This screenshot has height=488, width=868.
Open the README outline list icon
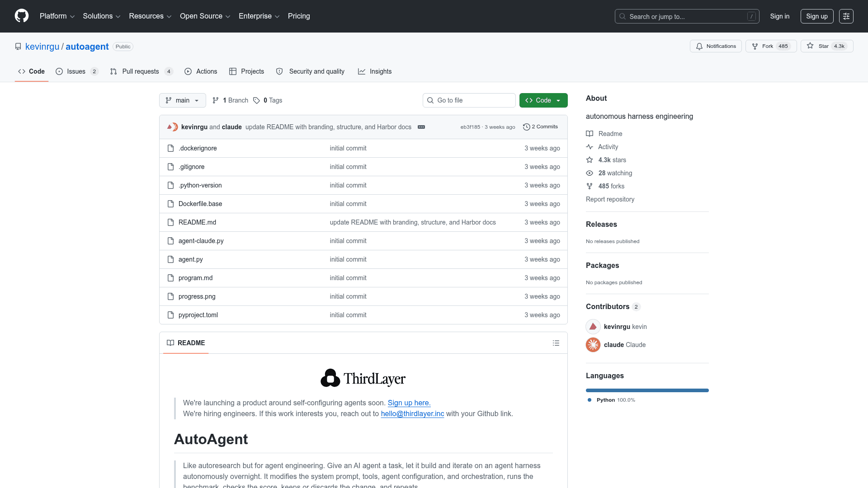tap(556, 343)
